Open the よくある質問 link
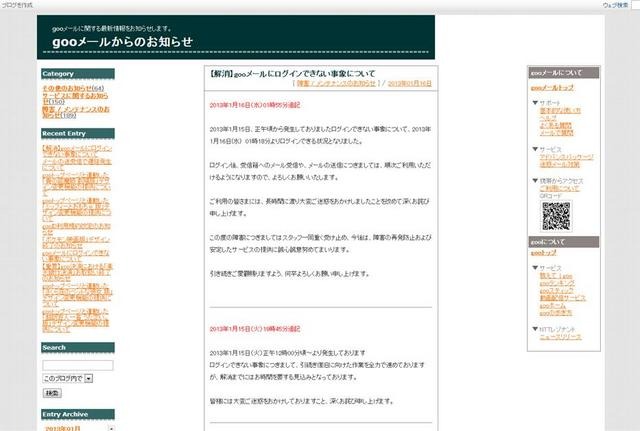640x431 pixels. point(556,125)
